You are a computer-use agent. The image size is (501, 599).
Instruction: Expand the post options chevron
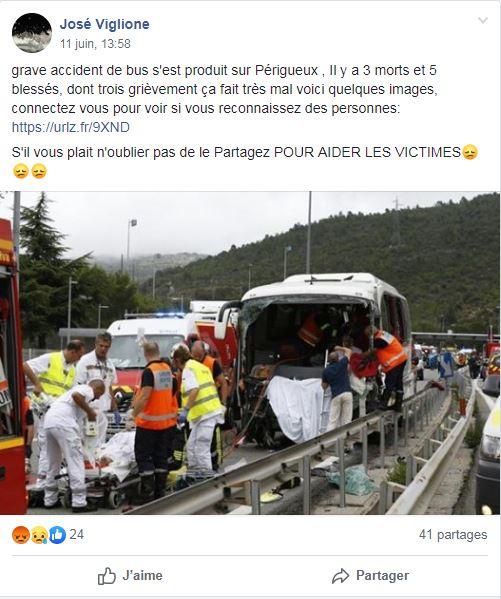pyautogui.click(x=483, y=20)
